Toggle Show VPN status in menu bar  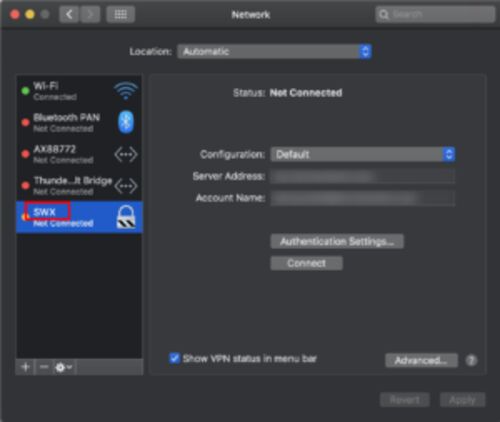[174, 358]
